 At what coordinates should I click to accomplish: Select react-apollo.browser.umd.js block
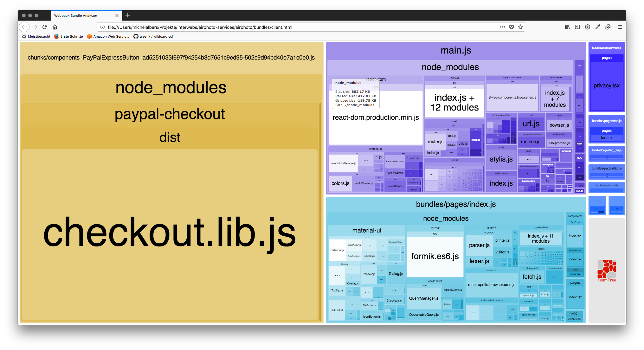coord(492,285)
